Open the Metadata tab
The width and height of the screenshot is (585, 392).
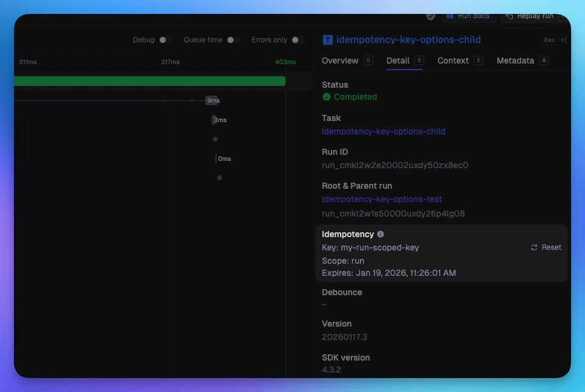(x=515, y=60)
